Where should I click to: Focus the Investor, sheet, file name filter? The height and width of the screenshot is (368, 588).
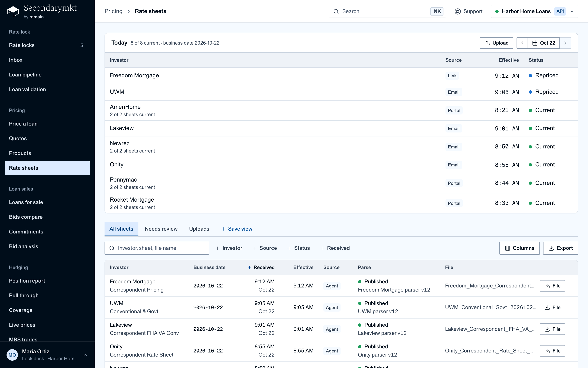click(157, 248)
